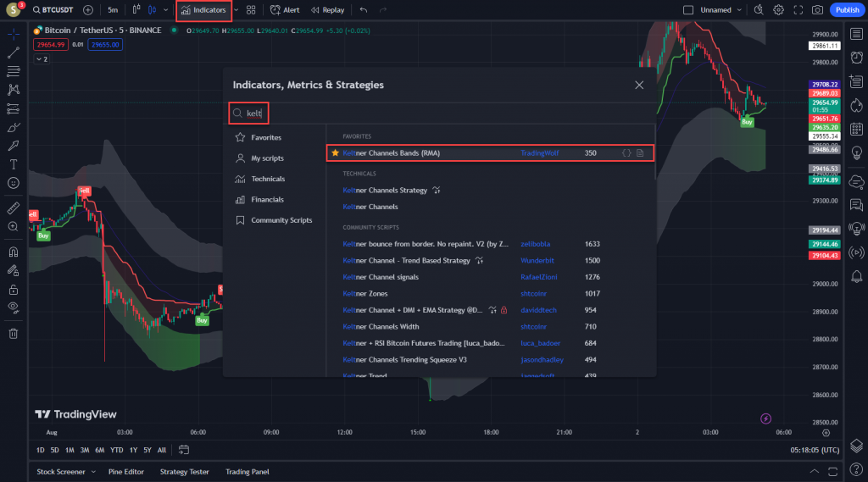
Task: Open indicator templates grid icon
Action: click(251, 10)
